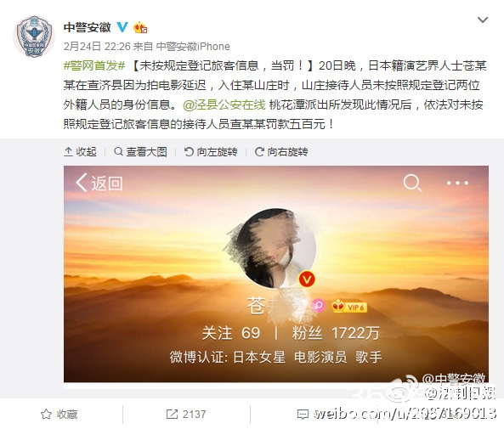Click the magnifier search icon in image
504x429 pixels.
click(412, 183)
